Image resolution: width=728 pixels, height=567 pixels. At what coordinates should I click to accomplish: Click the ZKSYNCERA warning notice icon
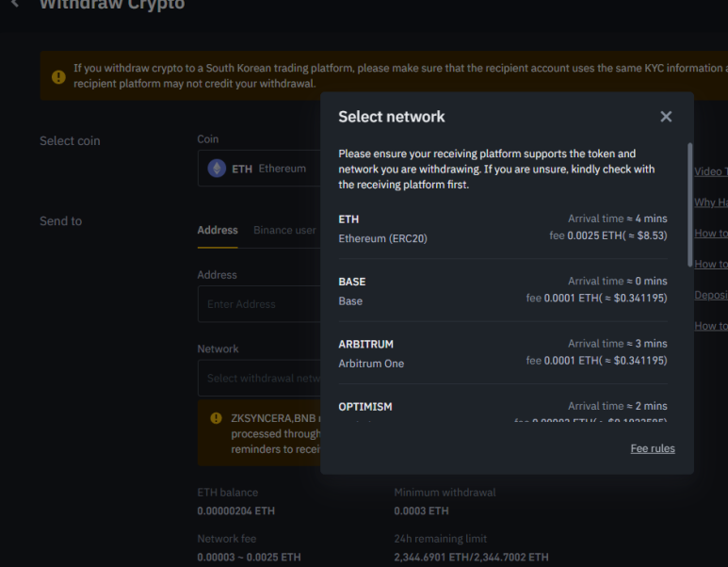(216, 418)
